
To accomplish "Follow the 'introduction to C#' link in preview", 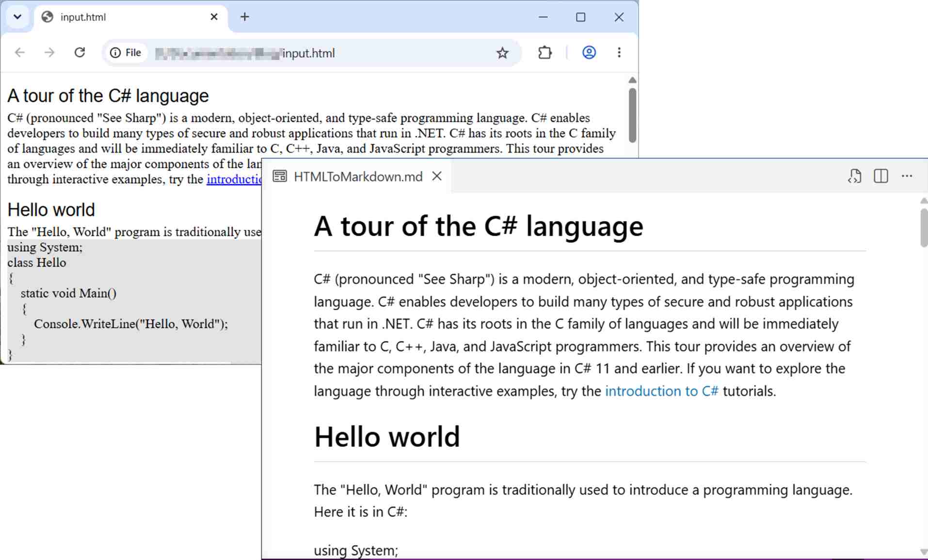I will (661, 391).
